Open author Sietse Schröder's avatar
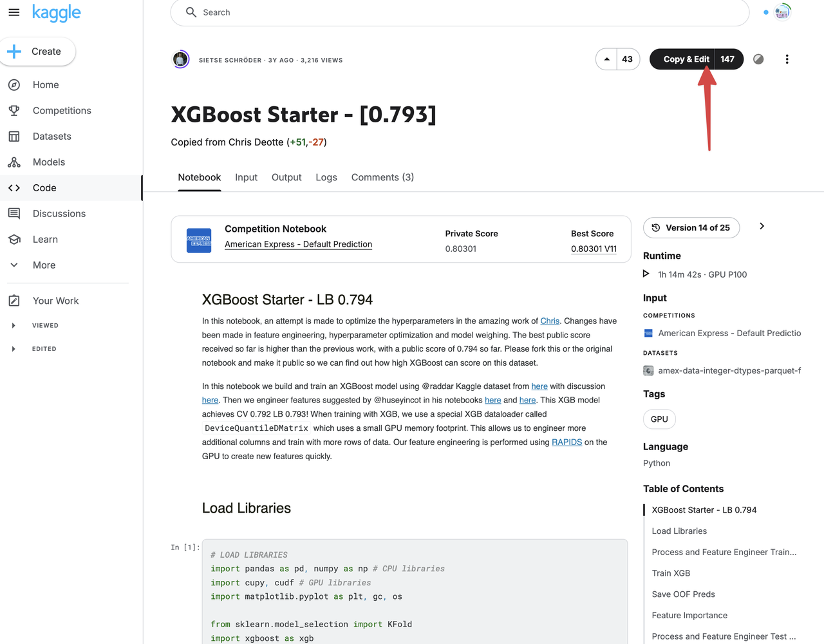 pos(181,60)
